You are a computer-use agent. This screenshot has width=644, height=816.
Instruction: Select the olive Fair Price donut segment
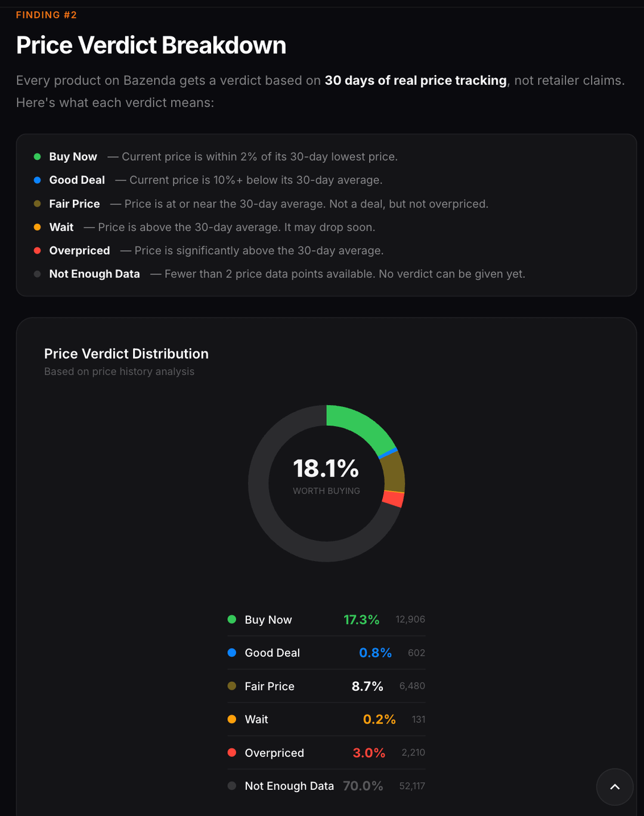tap(393, 471)
